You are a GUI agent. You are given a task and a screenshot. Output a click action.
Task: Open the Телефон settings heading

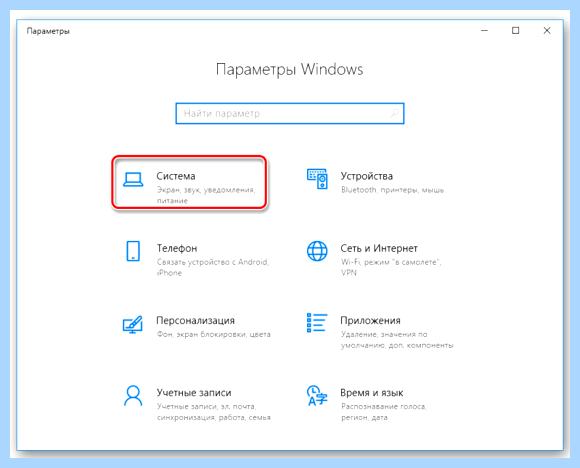click(x=177, y=248)
